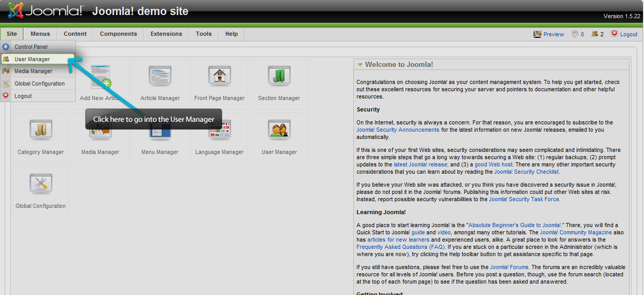
Task: Open the Components menu
Action: click(x=119, y=34)
